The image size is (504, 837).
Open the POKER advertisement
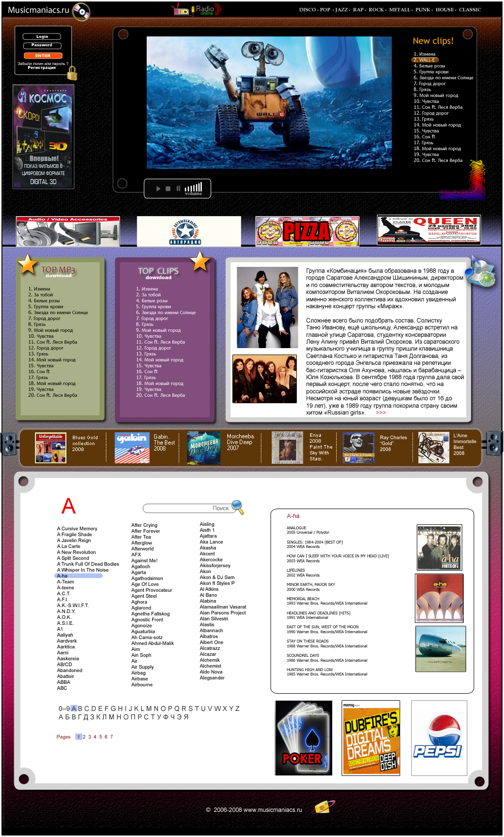point(304,738)
